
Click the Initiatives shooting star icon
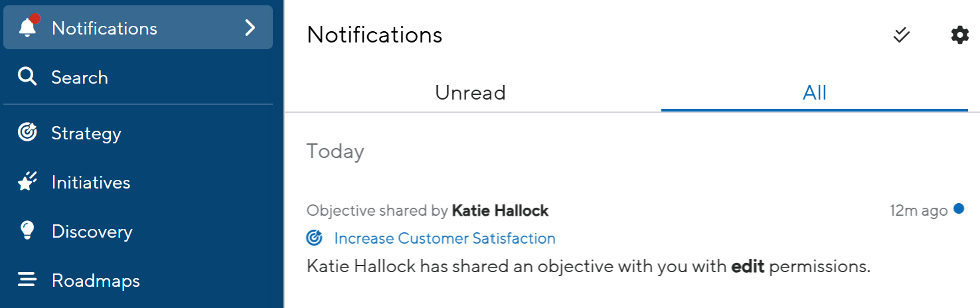pos(27,183)
